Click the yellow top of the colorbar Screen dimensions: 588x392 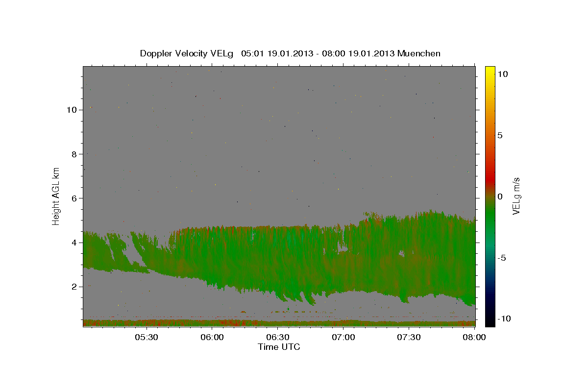pyautogui.click(x=490, y=71)
